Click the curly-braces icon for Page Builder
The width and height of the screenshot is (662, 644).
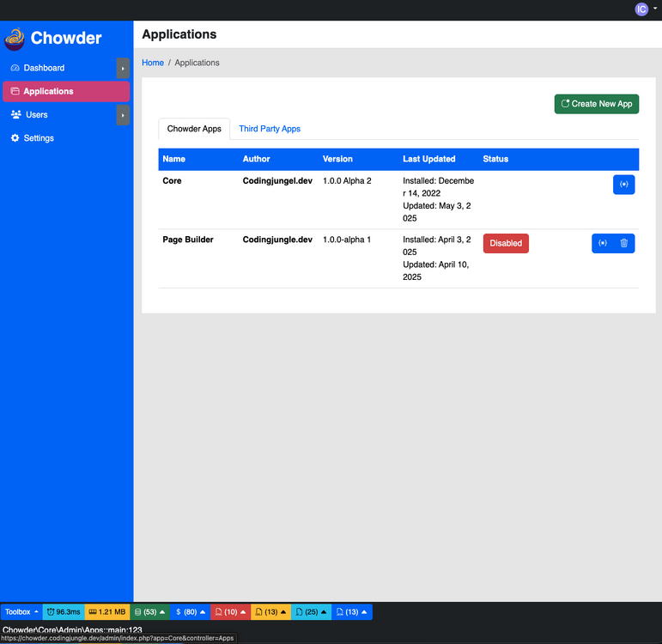(x=603, y=244)
